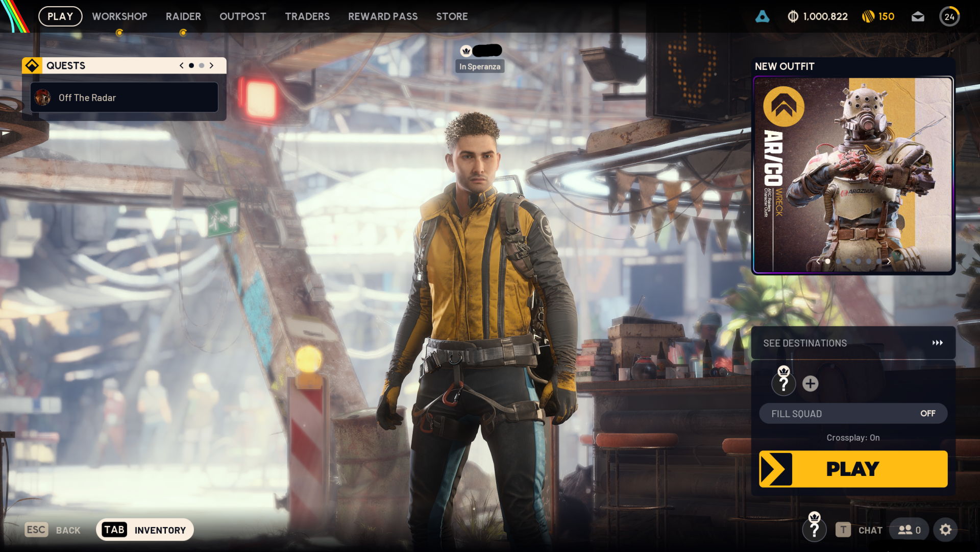This screenshot has height=552, width=980.
Task: Open the AR/CO Wreck outfit card
Action: (x=853, y=175)
